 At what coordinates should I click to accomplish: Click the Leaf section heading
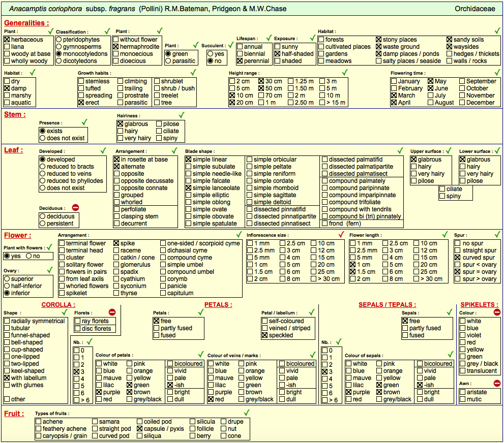click(14, 150)
